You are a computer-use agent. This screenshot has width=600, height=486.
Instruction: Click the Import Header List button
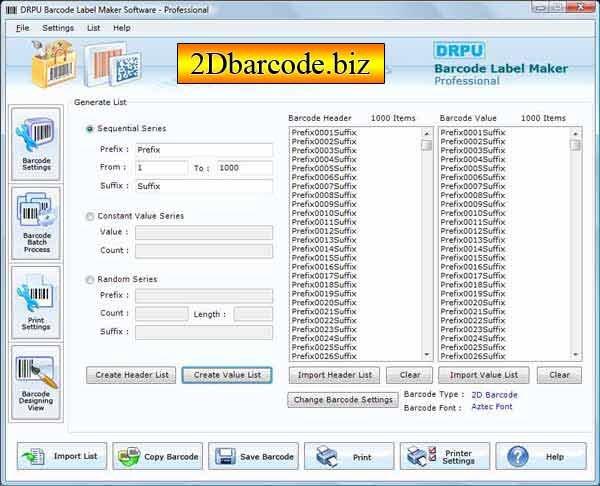coord(334,375)
